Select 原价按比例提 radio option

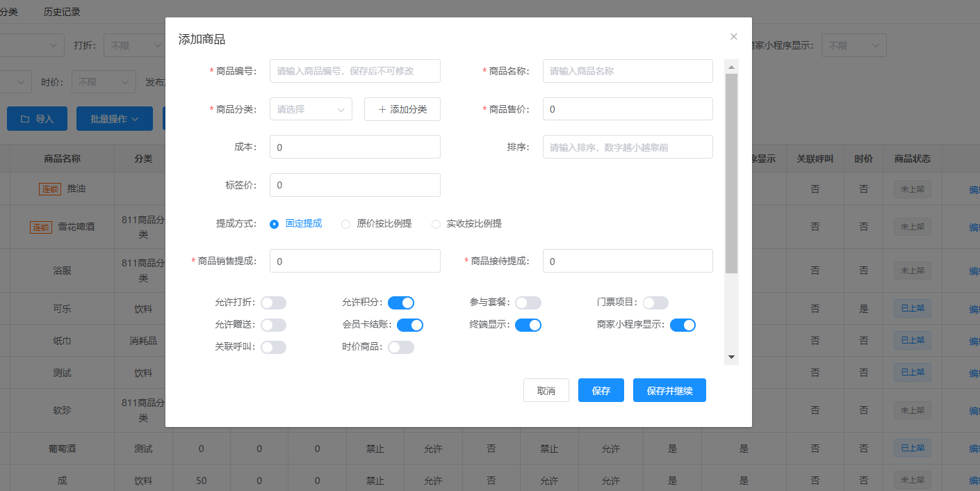[345, 224]
